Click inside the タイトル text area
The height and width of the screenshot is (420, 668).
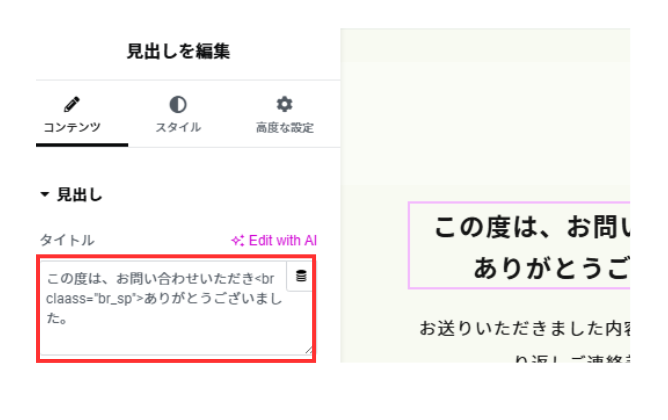(176, 308)
